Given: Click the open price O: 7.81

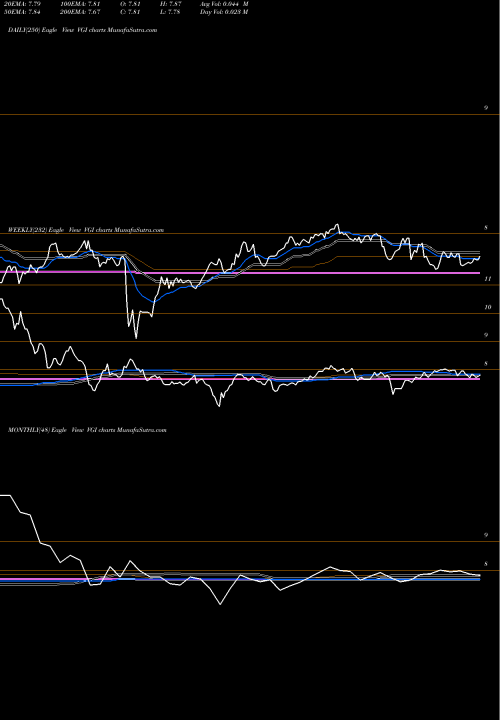Looking at the screenshot, I should click(x=130, y=4).
